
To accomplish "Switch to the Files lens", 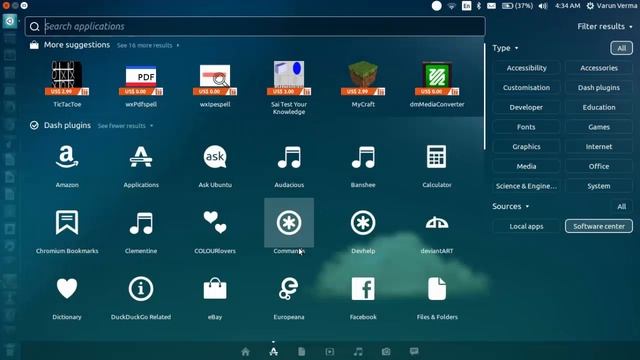I will 302,351.
